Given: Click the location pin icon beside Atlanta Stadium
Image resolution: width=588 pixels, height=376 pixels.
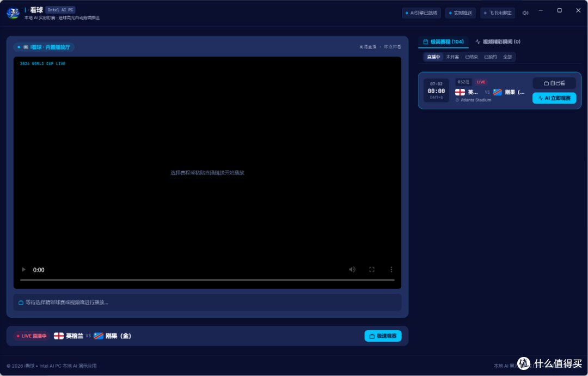Looking at the screenshot, I should pyautogui.click(x=457, y=100).
